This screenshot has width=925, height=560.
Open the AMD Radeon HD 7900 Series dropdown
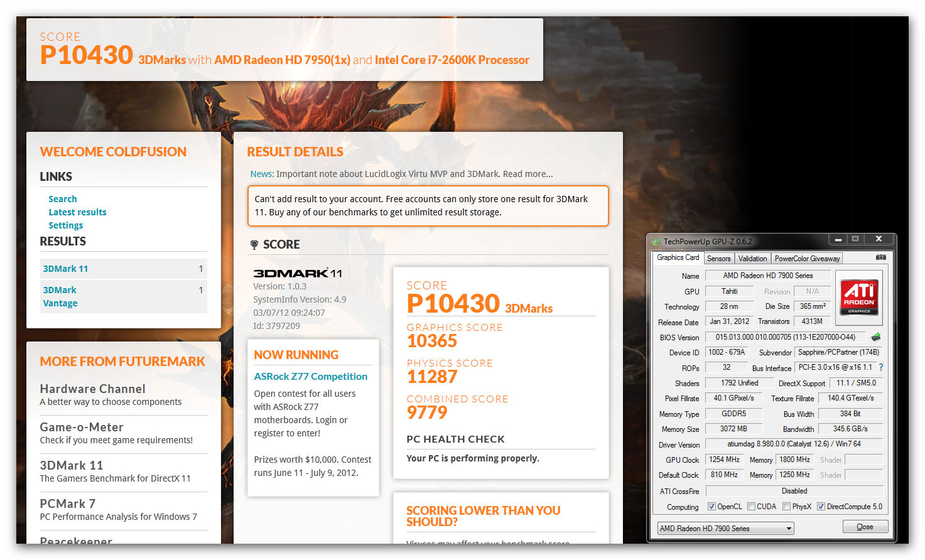[725, 529]
